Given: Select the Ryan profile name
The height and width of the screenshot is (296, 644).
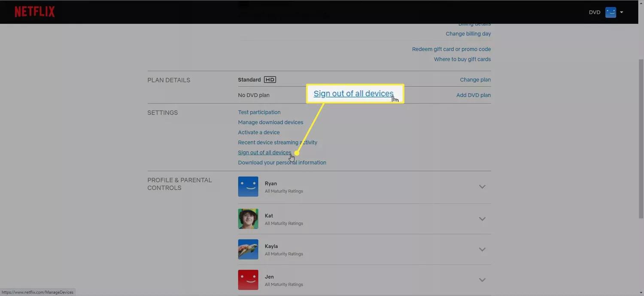Looking at the screenshot, I should pyautogui.click(x=271, y=183).
